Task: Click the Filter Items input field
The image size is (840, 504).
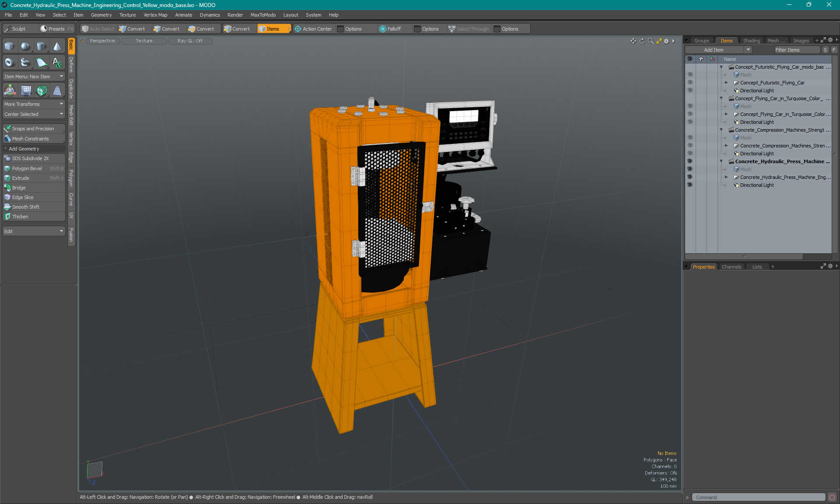Action: [x=796, y=50]
